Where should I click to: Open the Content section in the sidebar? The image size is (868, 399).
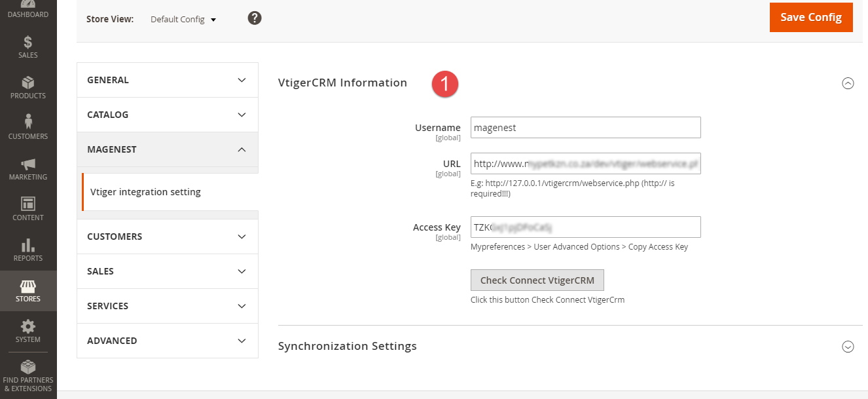pos(28,210)
